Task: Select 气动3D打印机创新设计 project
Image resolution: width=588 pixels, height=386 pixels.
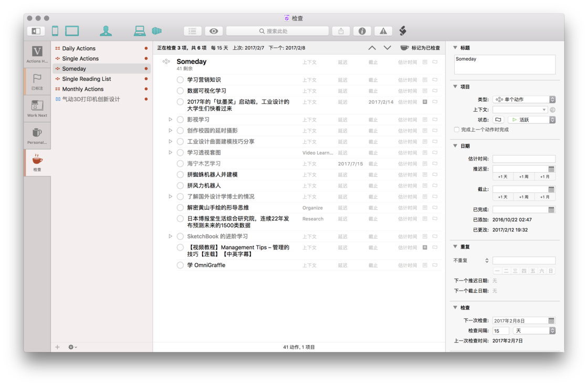Action: (x=101, y=99)
